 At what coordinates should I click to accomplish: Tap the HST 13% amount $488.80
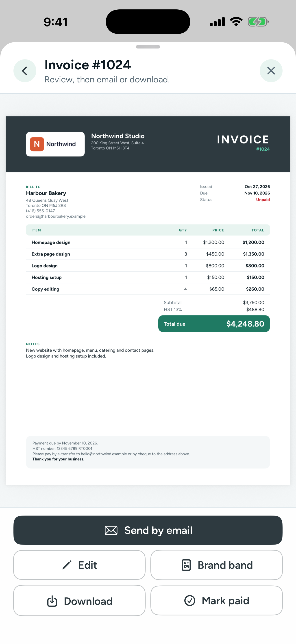tap(255, 309)
